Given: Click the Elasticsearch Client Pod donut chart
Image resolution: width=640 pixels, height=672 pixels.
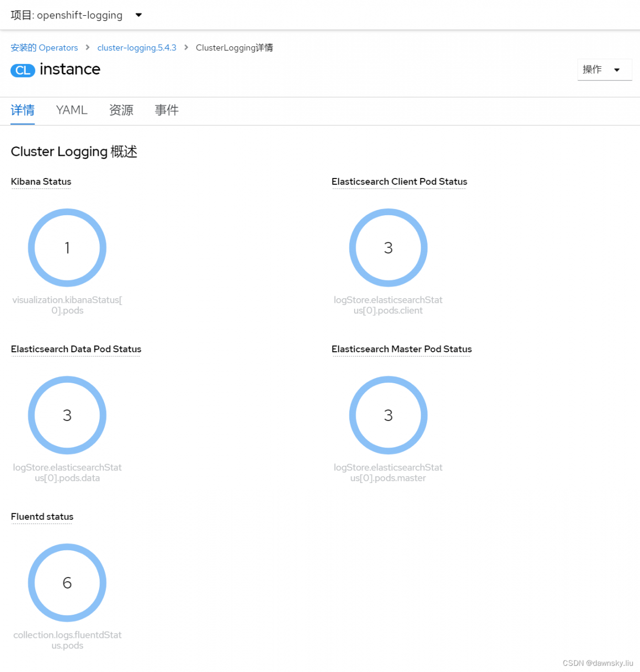Looking at the screenshot, I should [388, 248].
